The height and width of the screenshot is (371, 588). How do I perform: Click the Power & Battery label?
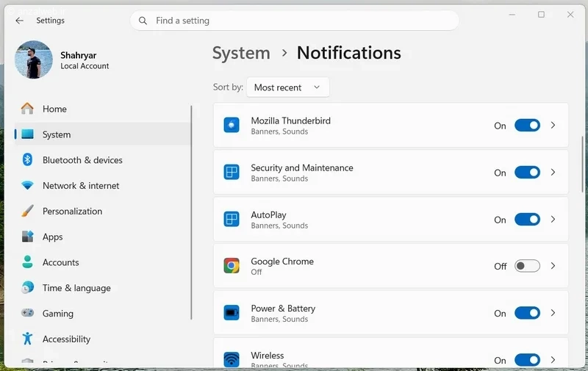283,309
